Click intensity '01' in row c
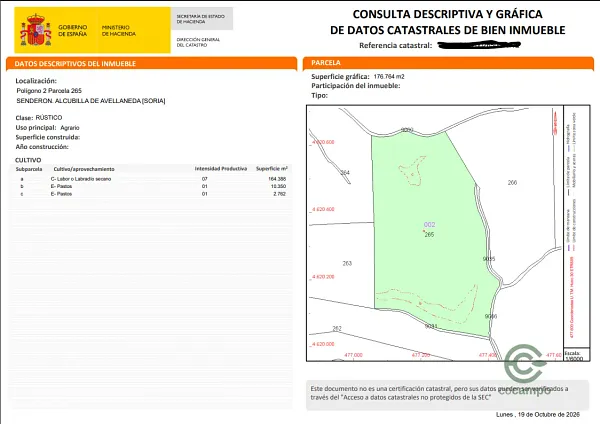The width and height of the screenshot is (600, 424). pyautogui.click(x=205, y=194)
